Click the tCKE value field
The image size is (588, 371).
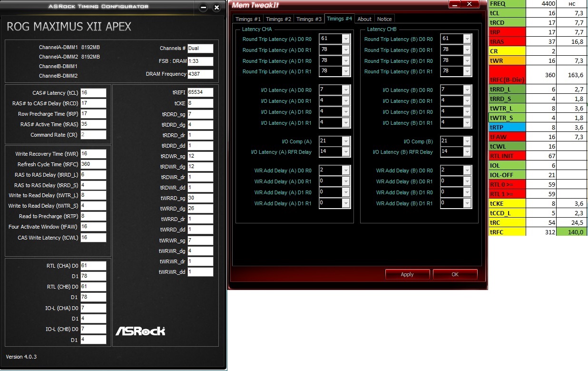(x=200, y=103)
